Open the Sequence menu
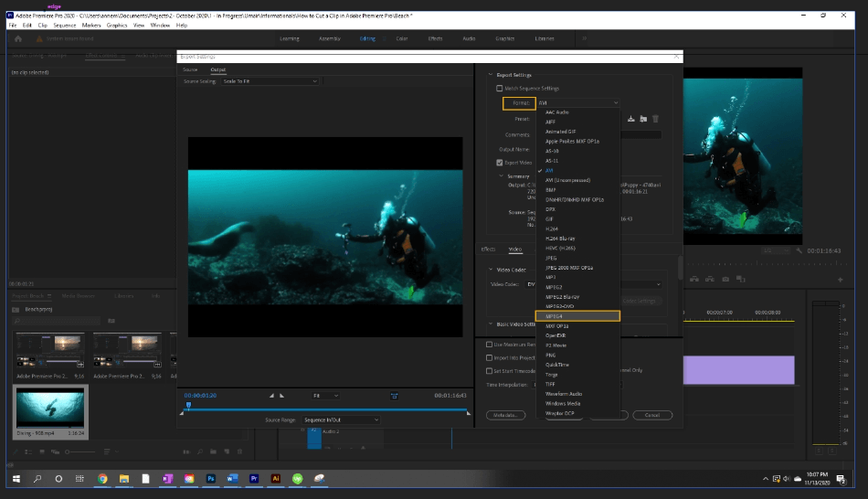Screen dimensions: 868x499 pyautogui.click(x=64, y=25)
